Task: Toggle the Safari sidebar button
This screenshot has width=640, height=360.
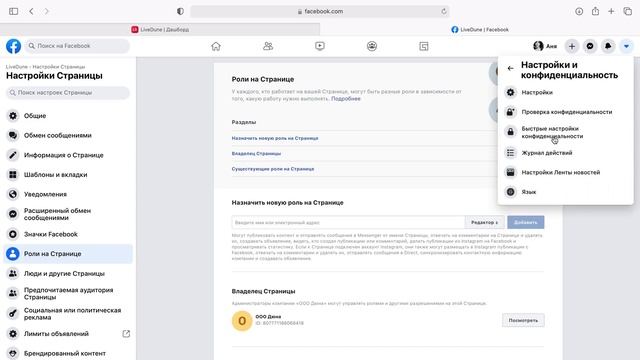Action: pos(13,11)
